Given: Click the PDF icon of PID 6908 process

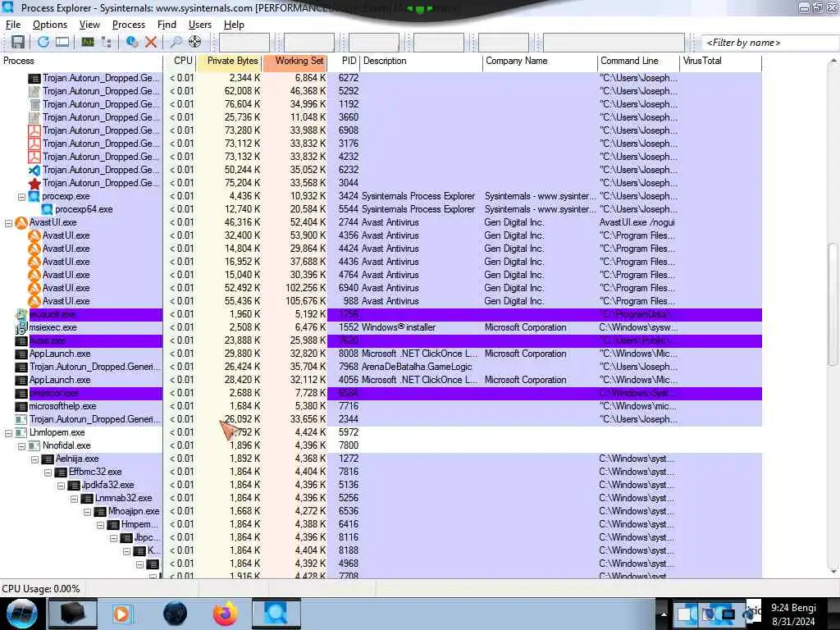Looking at the screenshot, I should tap(34, 130).
